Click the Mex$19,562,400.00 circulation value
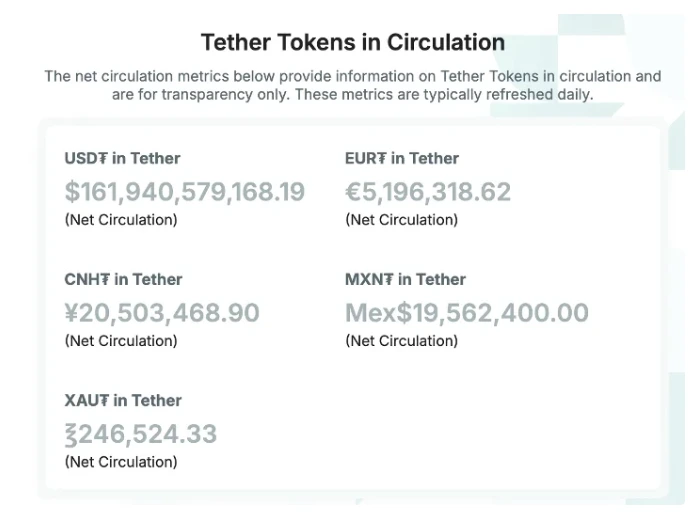 tap(467, 313)
